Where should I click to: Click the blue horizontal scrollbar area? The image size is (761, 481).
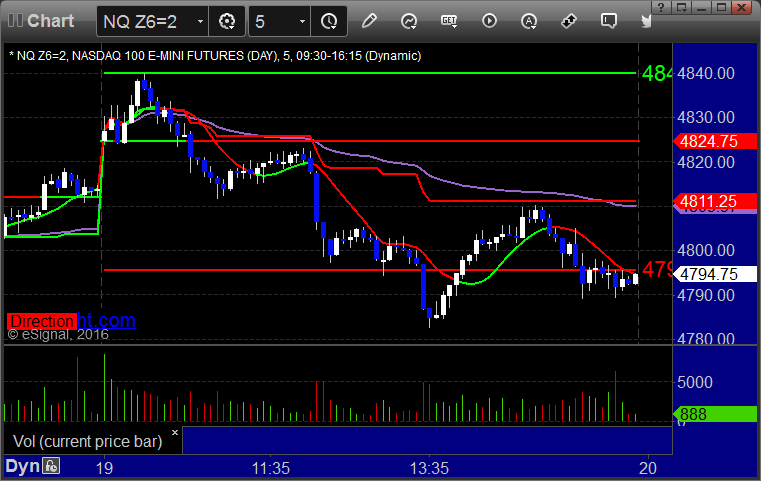[427, 440]
